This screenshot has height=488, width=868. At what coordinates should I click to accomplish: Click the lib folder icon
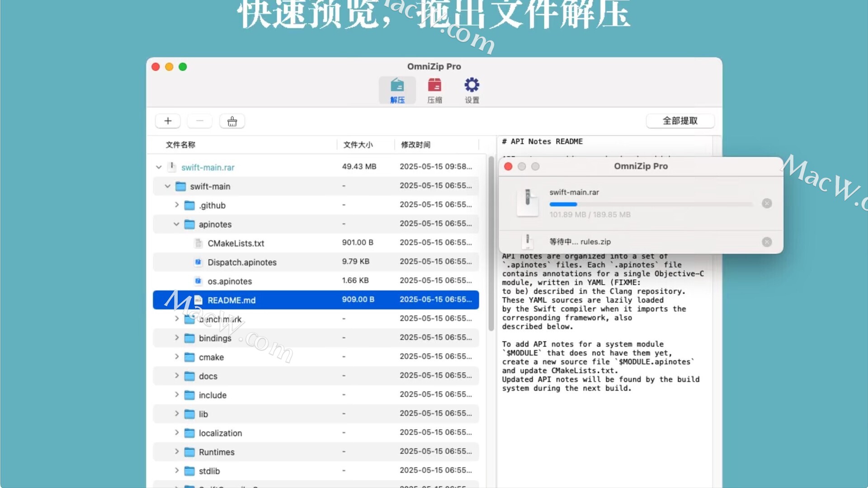coord(189,414)
